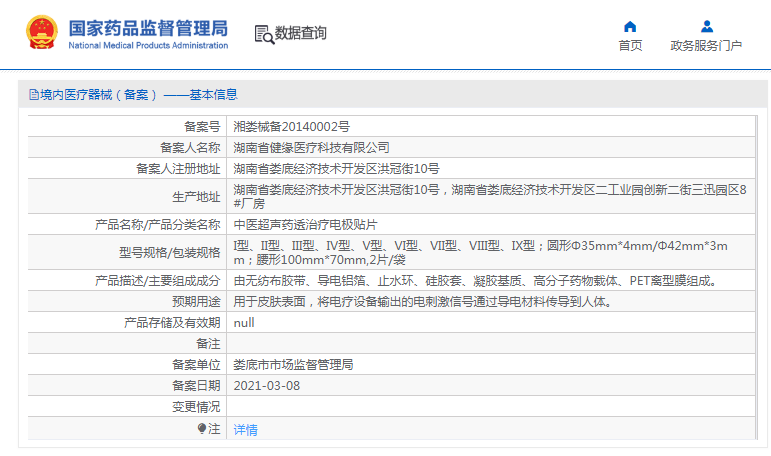Viewport: 771px width, 456px height.
Task: Select the production address ending 8#厂房
Action: pos(490,196)
